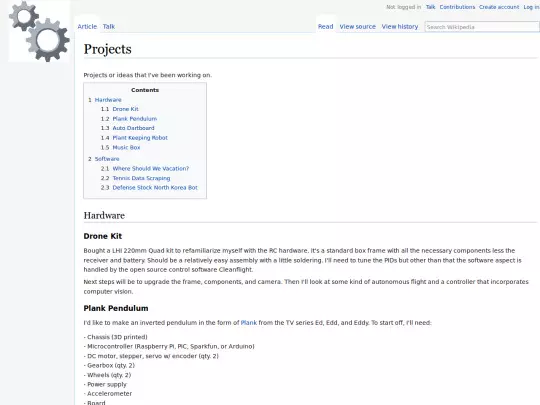
Task: Click 'Wheels (qty. 2)' list line
Action: [107, 375]
